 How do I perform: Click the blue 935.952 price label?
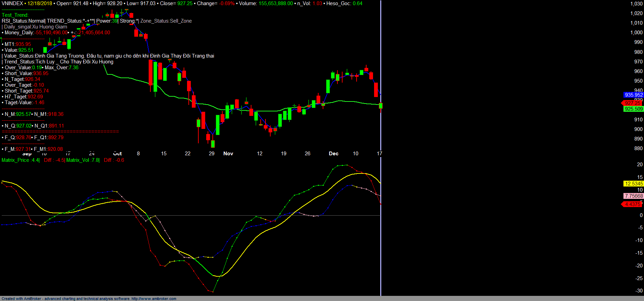633,95
